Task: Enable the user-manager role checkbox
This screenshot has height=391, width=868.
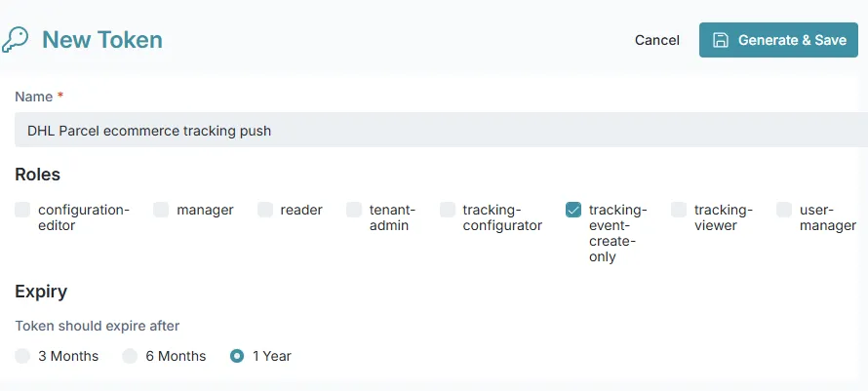Action: tap(784, 210)
